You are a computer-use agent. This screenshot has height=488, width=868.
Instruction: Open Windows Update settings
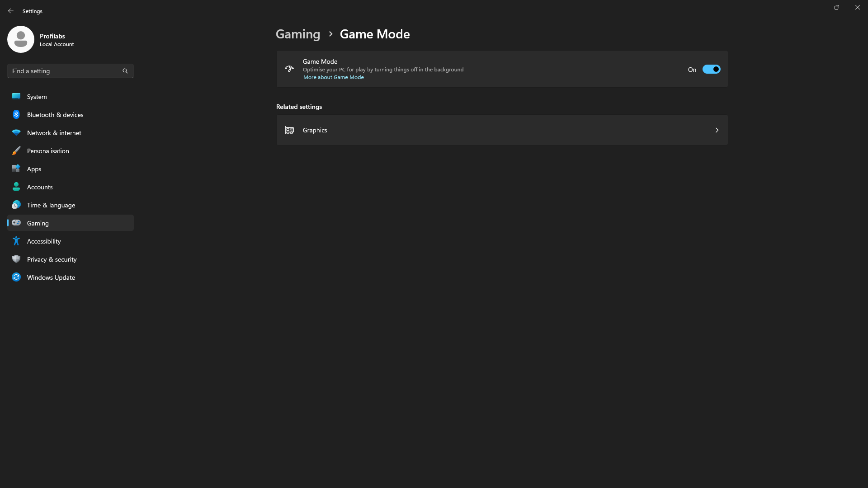[x=71, y=277]
